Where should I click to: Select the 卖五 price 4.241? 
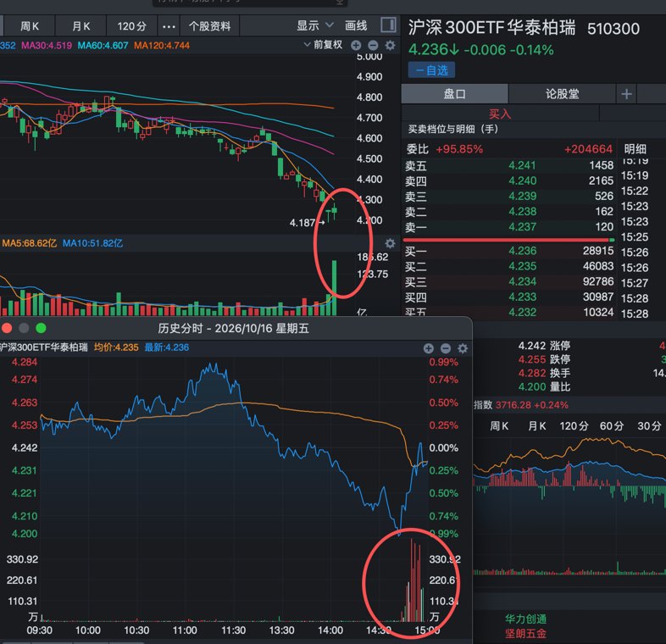click(523, 165)
